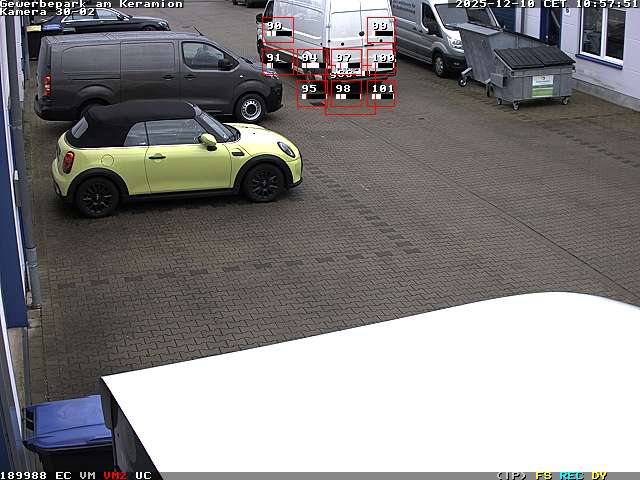
Task: Click the motion zone numbered 91
Action: 278,61
